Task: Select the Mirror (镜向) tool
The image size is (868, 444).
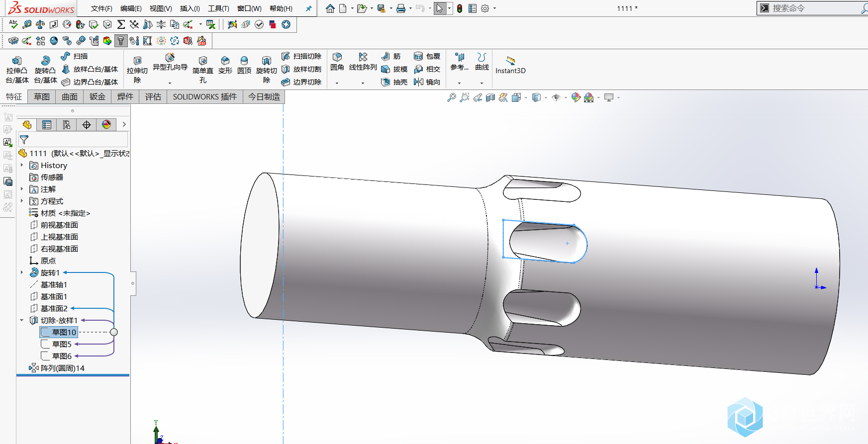Action: pyautogui.click(x=427, y=82)
